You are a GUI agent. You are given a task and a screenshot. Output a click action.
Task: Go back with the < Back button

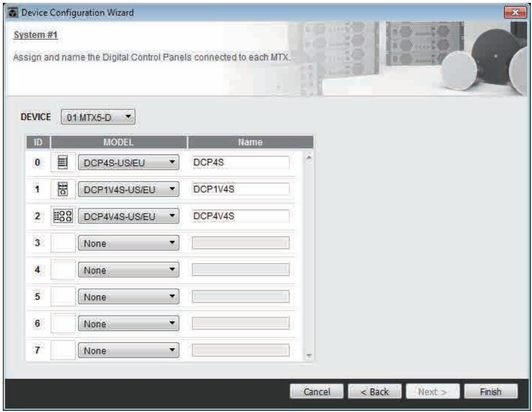tap(375, 391)
